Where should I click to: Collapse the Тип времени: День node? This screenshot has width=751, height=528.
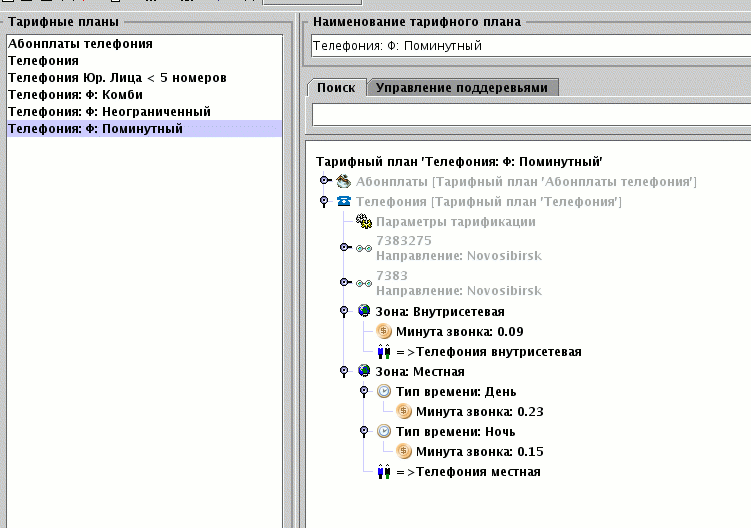click(x=364, y=392)
